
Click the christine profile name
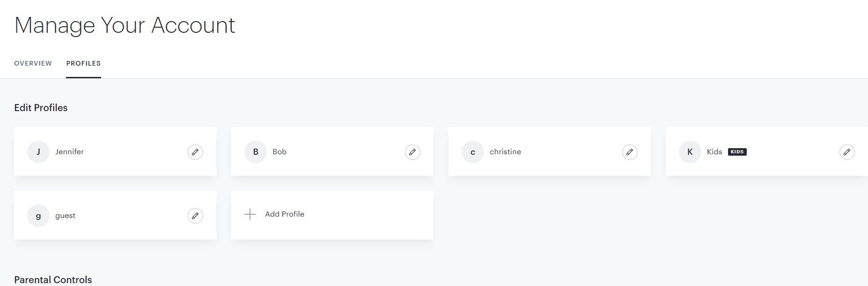tap(505, 152)
